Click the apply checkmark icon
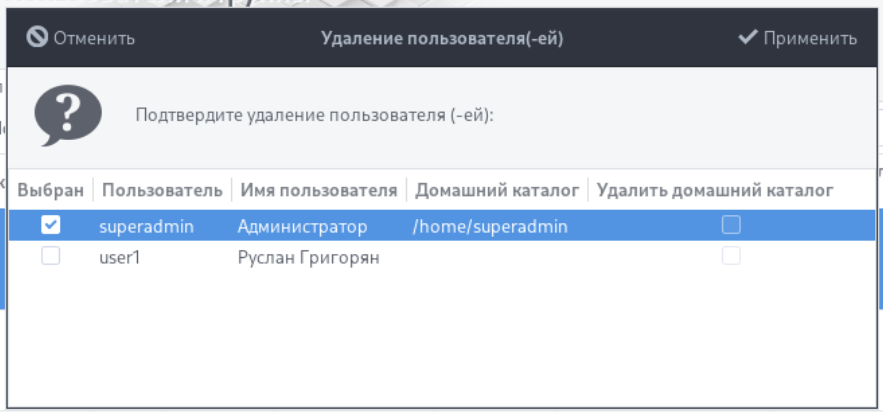 [x=747, y=38]
